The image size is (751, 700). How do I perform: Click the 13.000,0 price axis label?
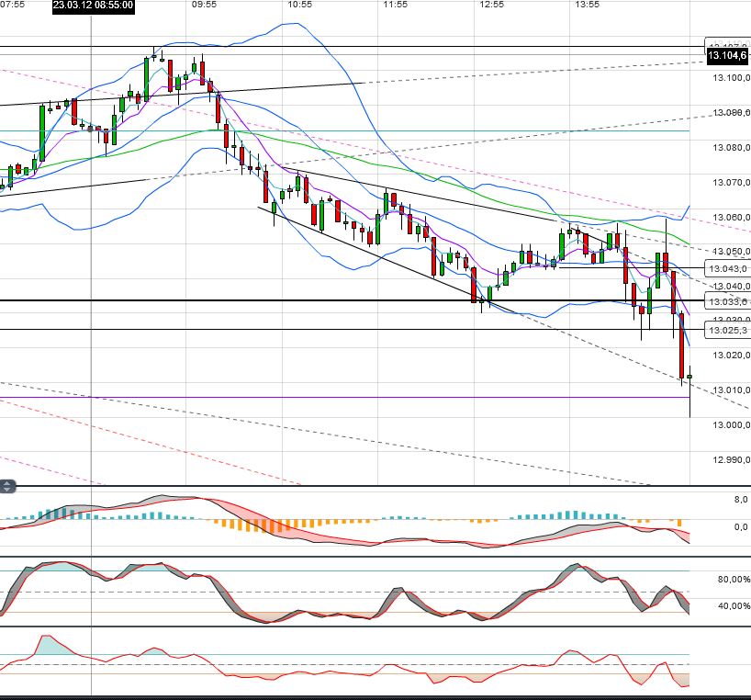731,425
